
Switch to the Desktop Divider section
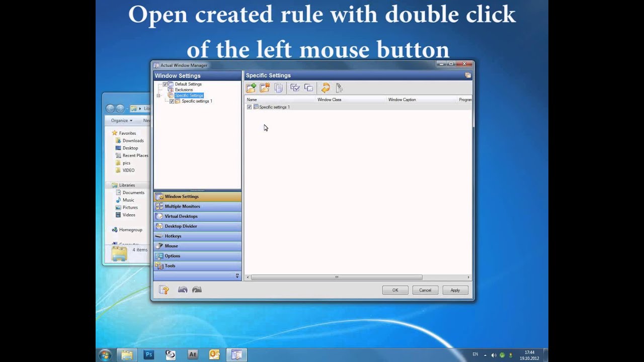[197, 226]
